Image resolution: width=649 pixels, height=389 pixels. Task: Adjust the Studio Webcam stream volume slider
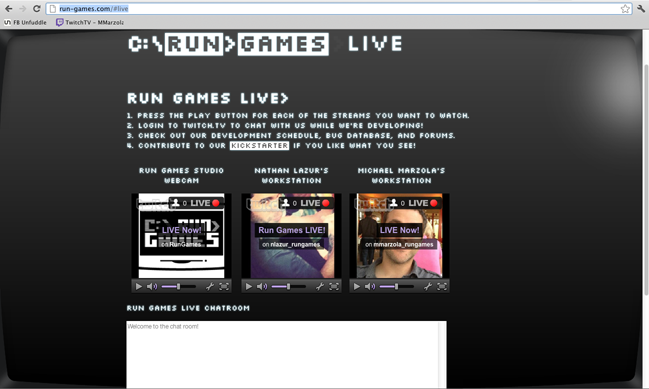click(178, 286)
